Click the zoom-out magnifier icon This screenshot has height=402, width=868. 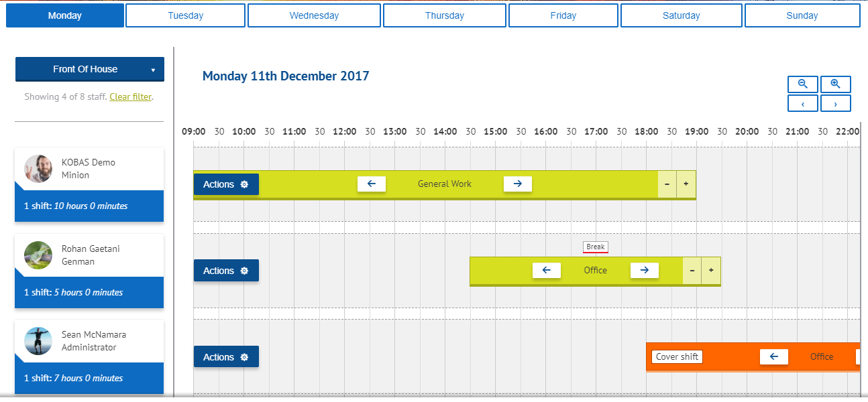click(802, 84)
